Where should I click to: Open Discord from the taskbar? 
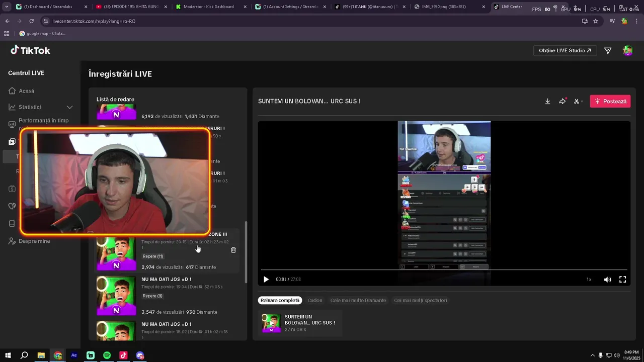[x=140, y=355]
